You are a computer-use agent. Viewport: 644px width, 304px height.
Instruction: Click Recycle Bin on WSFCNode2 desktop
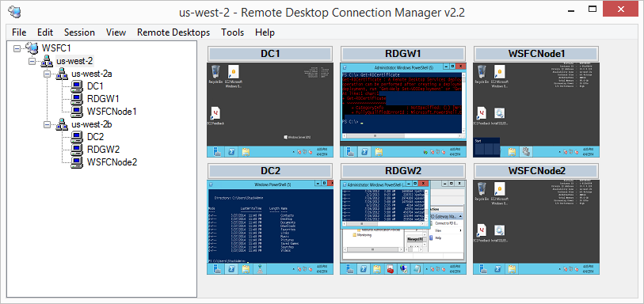(482, 192)
